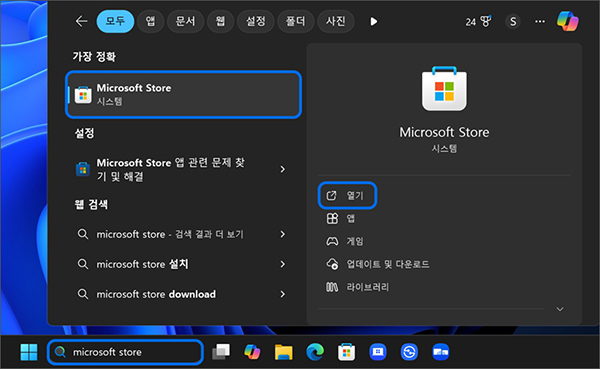This screenshot has height=369, width=600.
Task: Open the Windows Start button
Action: click(x=29, y=352)
